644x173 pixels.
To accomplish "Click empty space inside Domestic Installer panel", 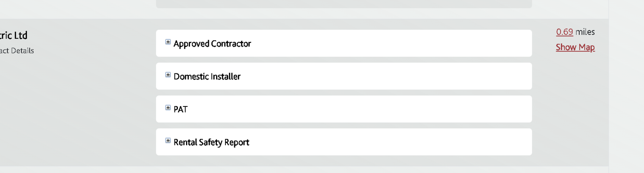I will [x=382, y=76].
